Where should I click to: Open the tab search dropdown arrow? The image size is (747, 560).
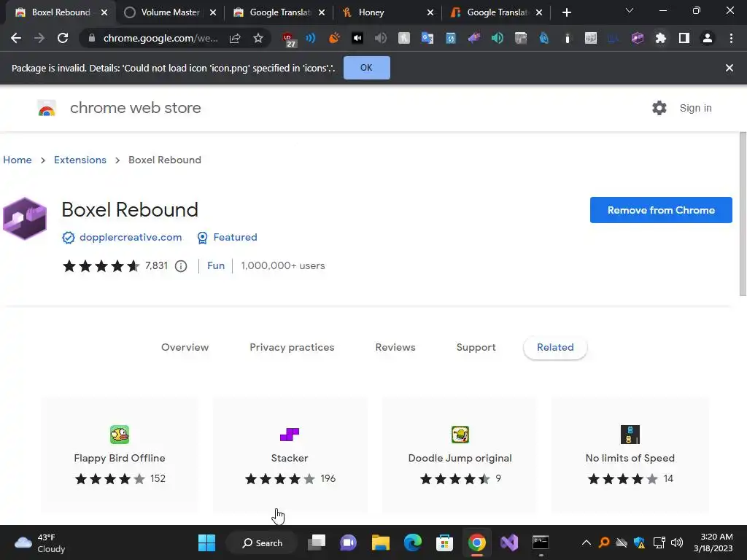tap(630, 11)
